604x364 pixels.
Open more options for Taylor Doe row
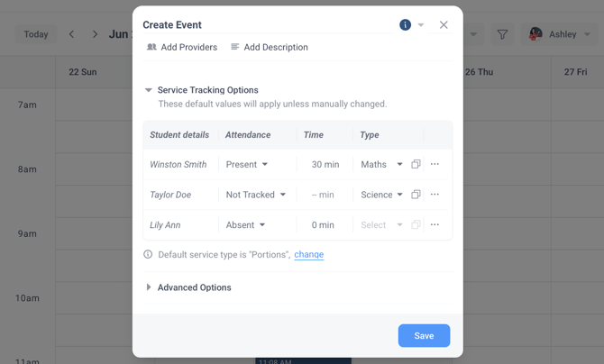point(435,195)
